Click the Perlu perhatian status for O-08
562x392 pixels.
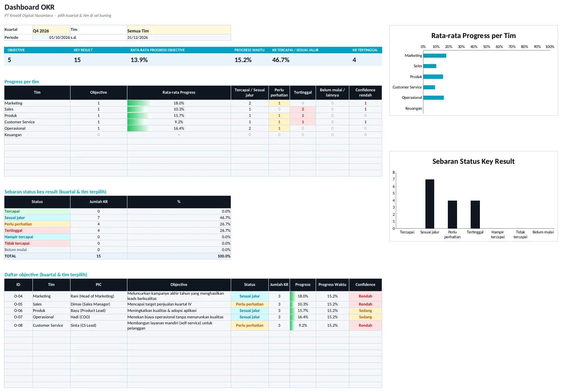250,326
